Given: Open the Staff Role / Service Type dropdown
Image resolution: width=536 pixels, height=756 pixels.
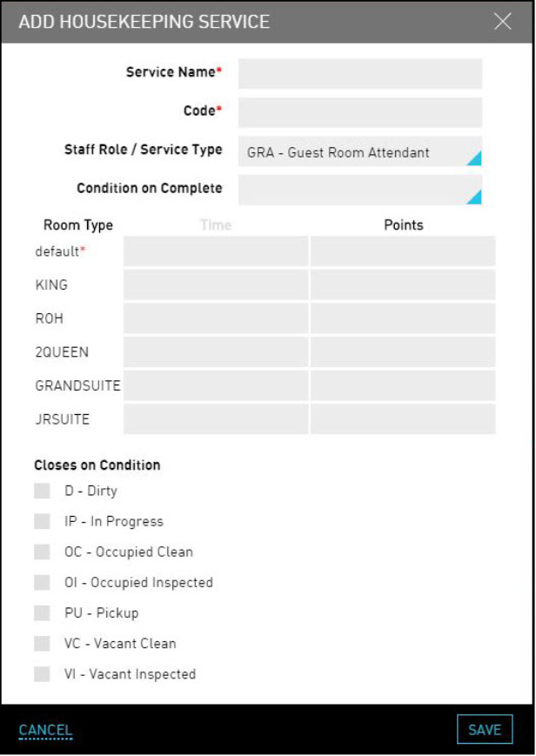Looking at the screenshot, I should pos(359,151).
